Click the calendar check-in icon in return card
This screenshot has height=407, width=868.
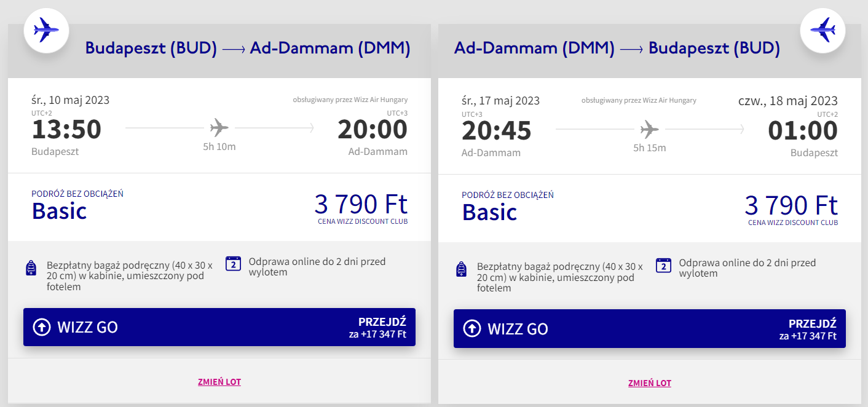tap(663, 264)
